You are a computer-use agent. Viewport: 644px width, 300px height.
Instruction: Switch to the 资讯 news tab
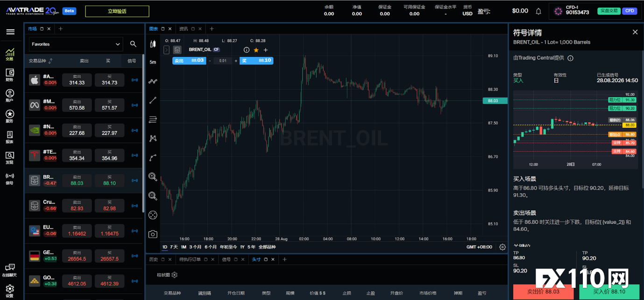tap(184, 29)
